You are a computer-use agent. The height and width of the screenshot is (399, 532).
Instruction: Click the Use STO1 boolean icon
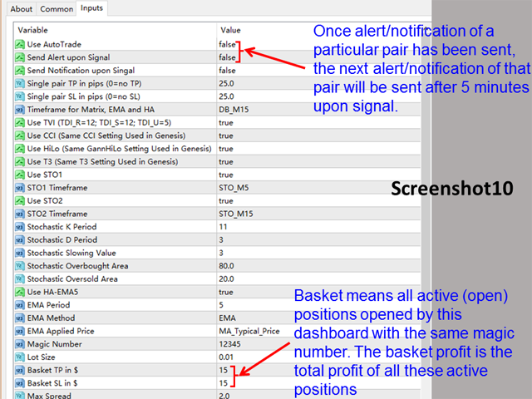pos(20,175)
